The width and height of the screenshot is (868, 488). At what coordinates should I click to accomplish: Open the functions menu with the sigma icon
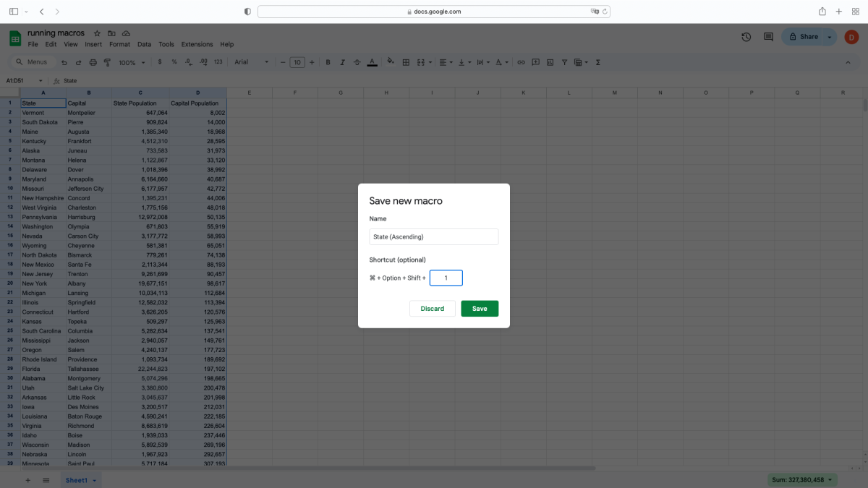597,62
